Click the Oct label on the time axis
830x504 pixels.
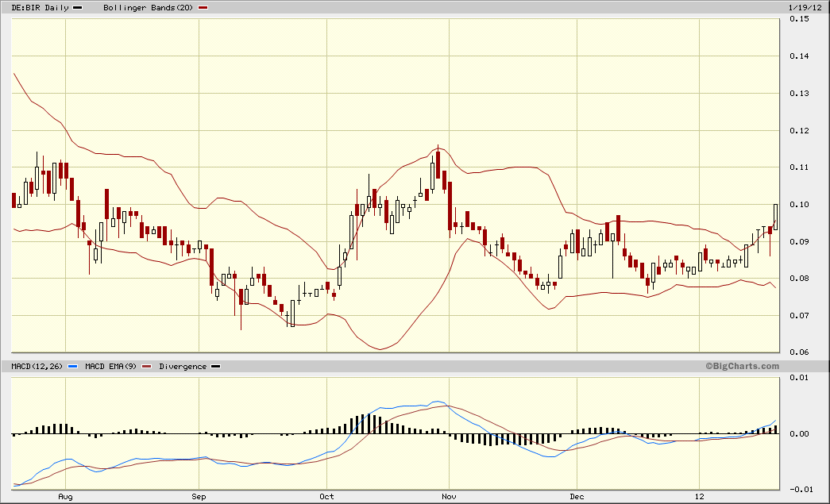point(326,496)
